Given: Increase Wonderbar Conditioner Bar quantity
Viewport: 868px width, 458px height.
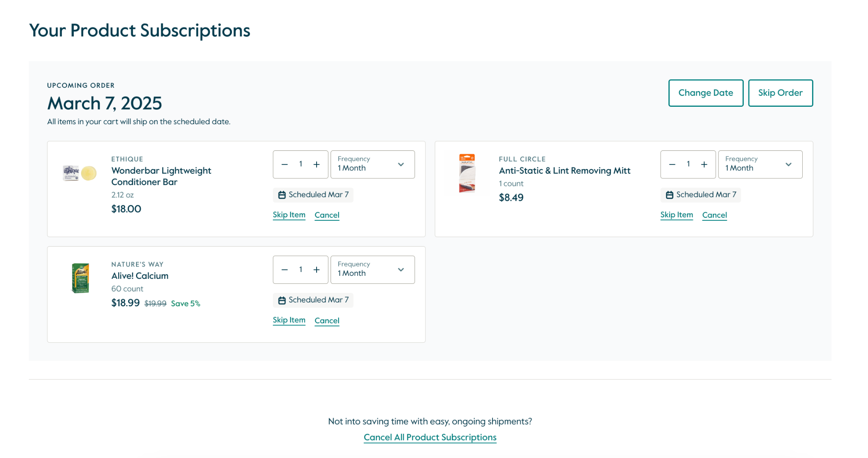Looking at the screenshot, I should (317, 164).
